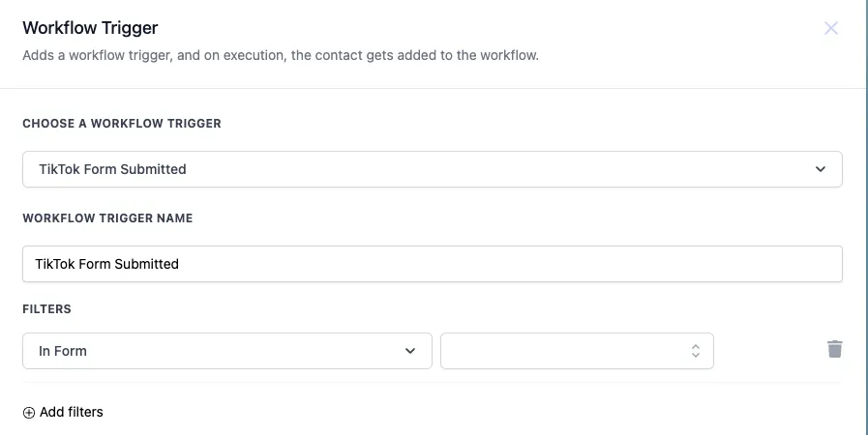Image resolution: width=868 pixels, height=435 pixels.
Task: Click the Workflow Trigger heading
Action: click(90, 28)
